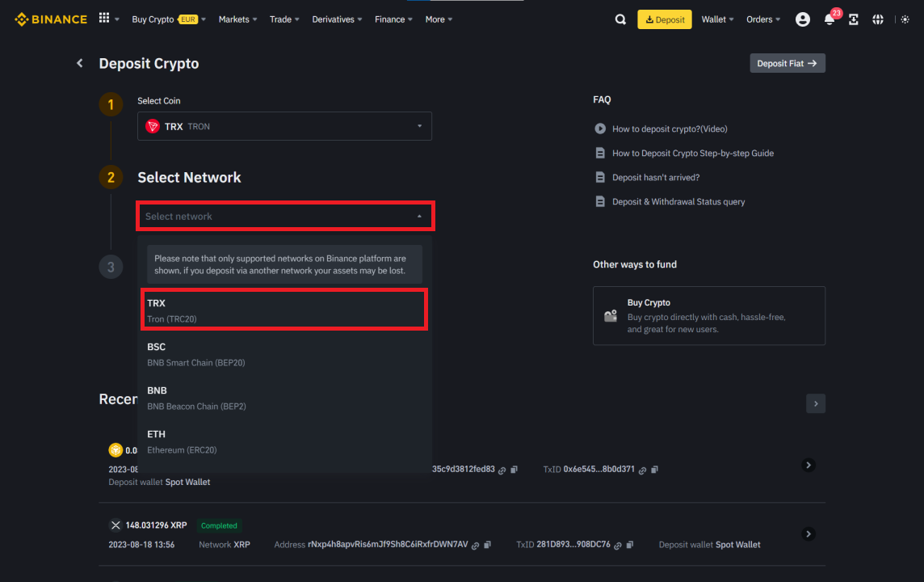Click the Binance logo
This screenshot has height=582, width=924.
51,19
